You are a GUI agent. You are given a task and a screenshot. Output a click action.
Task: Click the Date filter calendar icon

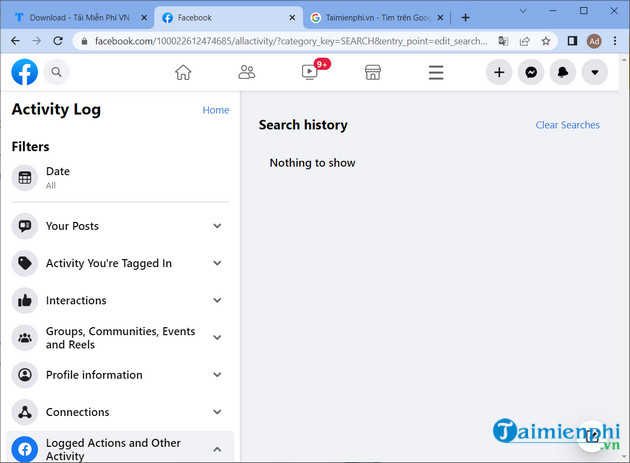click(25, 178)
